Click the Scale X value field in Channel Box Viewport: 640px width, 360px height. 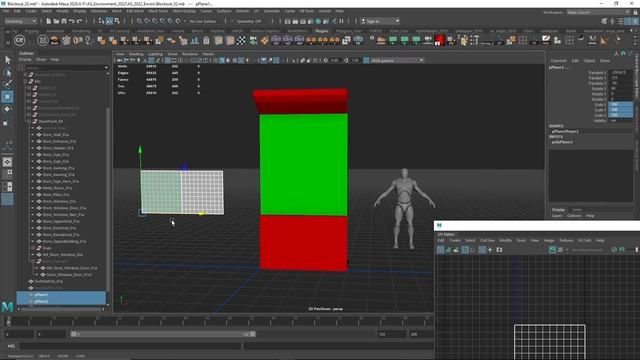click(620, 104)
